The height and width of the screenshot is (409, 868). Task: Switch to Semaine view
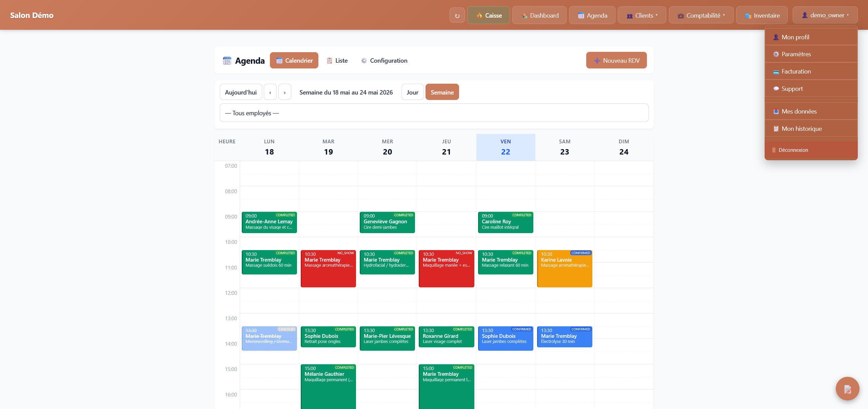coord(442,92)
